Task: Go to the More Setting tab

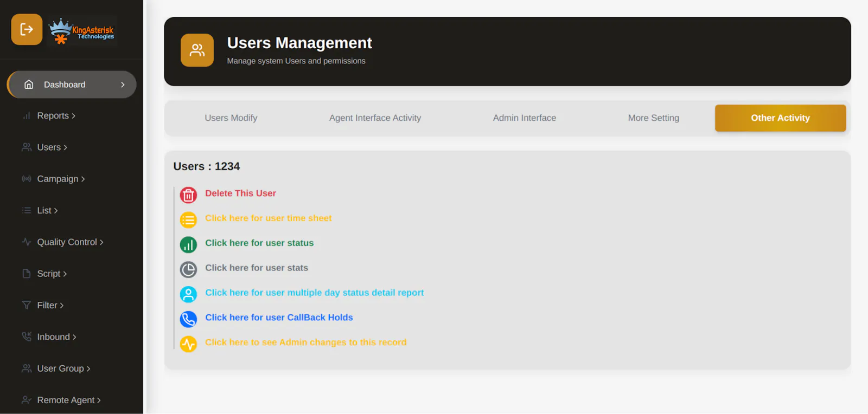Action: coord(653,118)
